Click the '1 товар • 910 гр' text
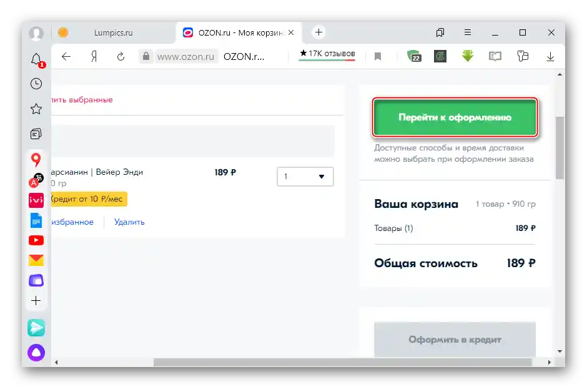This screenshot has height=392, width=587. coord(505,204)
